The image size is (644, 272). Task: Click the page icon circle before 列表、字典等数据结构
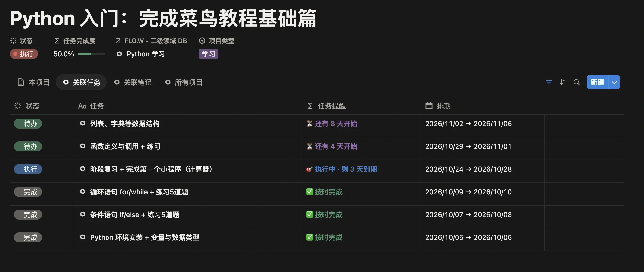click(x=82, y=123)
